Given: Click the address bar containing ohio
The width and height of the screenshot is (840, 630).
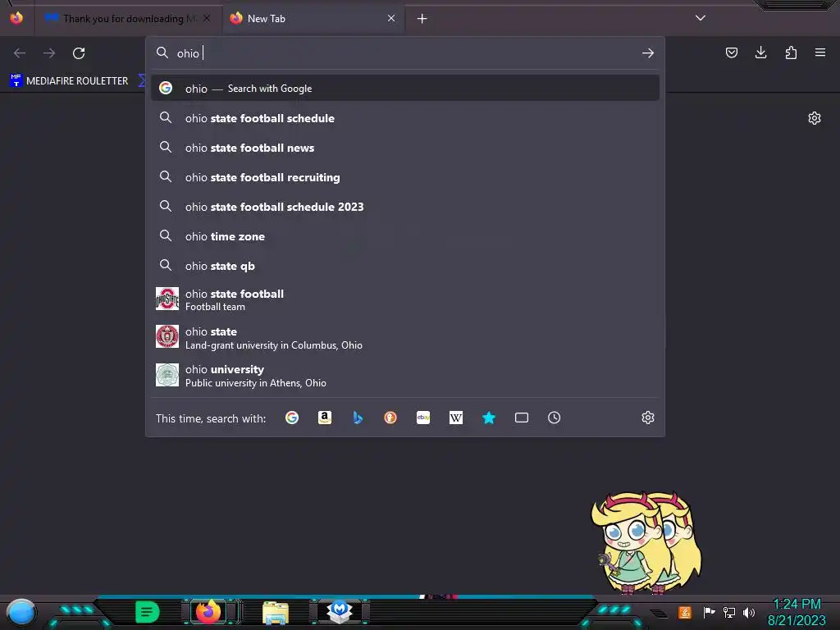Looking at the screenshot, I should [405, 53].
